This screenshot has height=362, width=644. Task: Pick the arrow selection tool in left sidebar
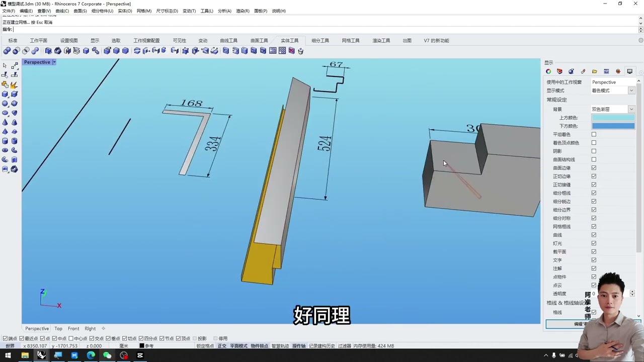pyautogui.click(x=5, y=65)
